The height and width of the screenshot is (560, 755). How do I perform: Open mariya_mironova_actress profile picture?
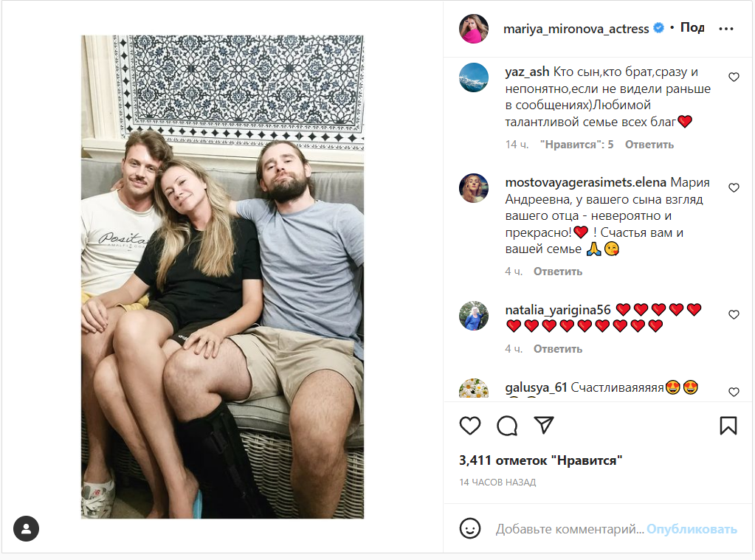click(x=474, y=29)
